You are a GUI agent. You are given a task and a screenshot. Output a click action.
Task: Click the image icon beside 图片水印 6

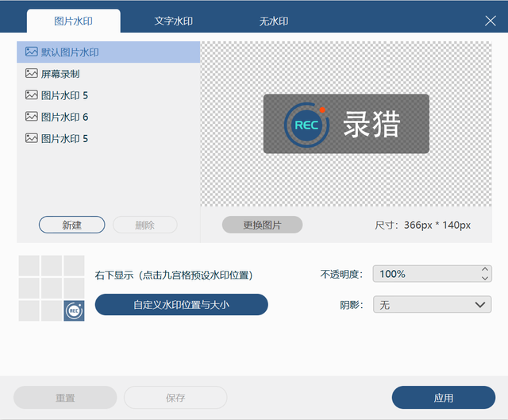(x=32, y=117)
